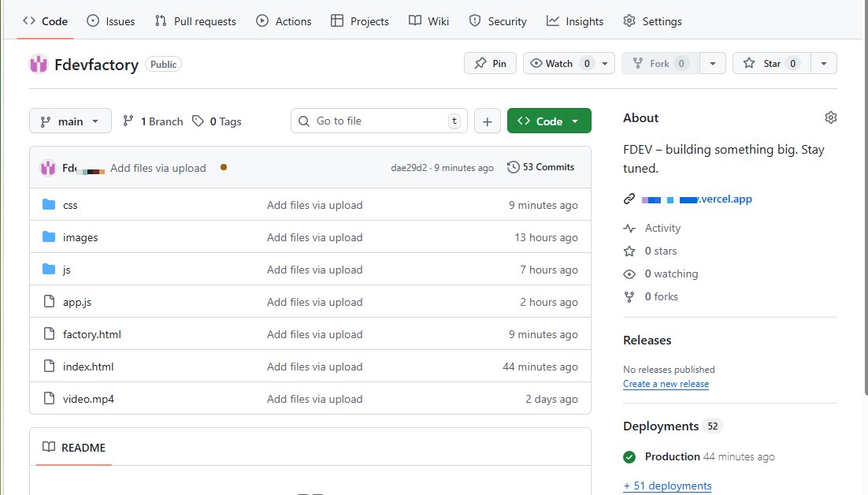The height and width of the screenshot is (495, 868).
Task: Click the commit status dot indicator
Action: click(x=224, y=167)
